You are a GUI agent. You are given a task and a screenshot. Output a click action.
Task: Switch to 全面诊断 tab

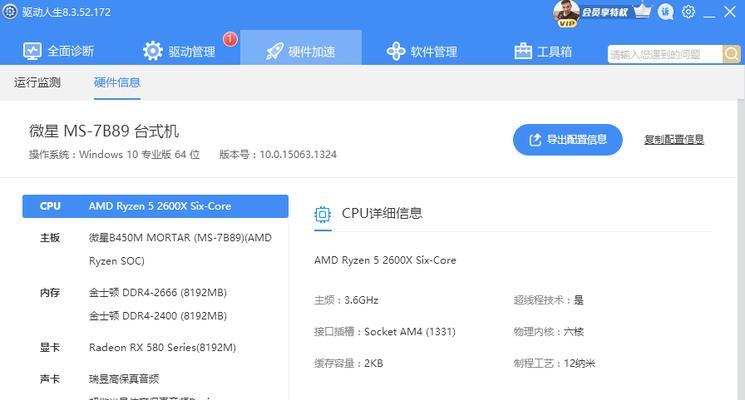click(x=58, y=51)
